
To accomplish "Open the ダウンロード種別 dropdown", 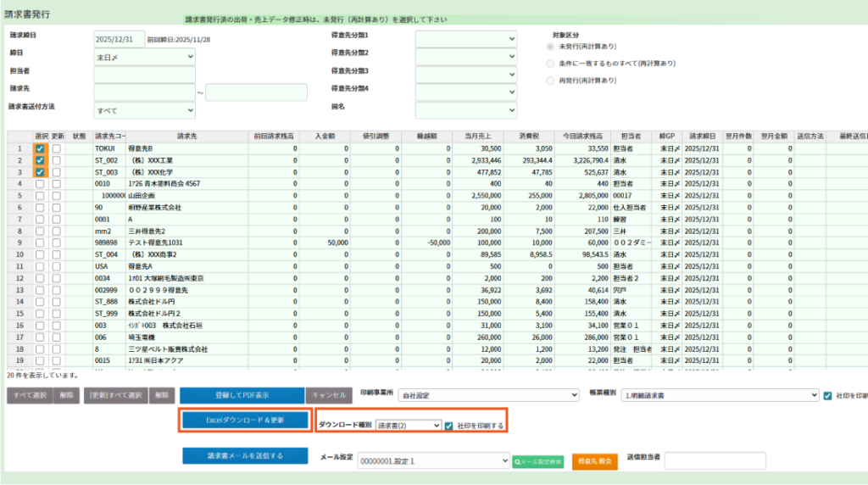I will 408,426.
